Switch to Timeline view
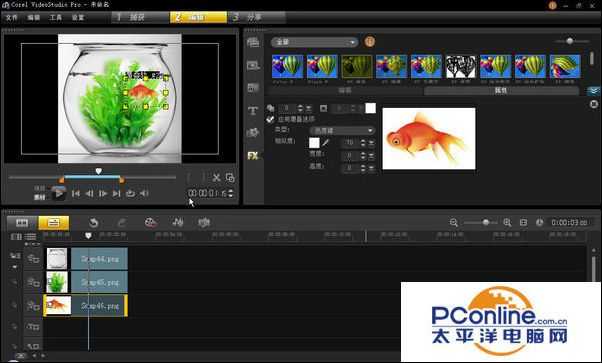This screenshot has height=363, width=602. [x=53, y=223]
